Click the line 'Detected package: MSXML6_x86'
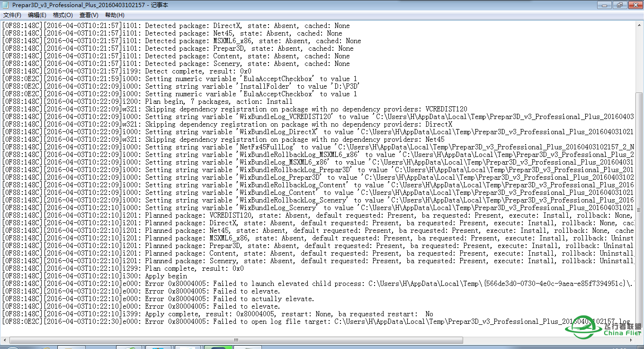 tap(182, 41)
